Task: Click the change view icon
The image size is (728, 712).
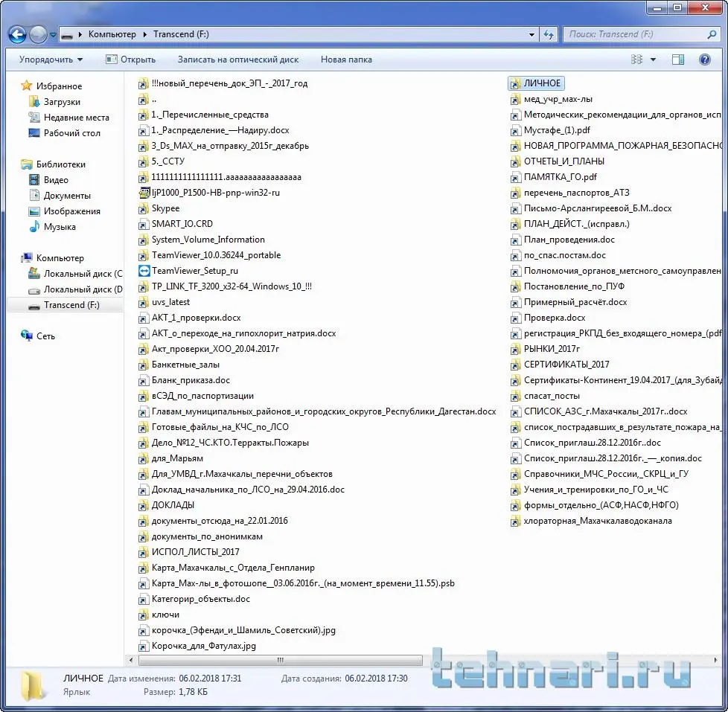Action: tap(637, 60)
